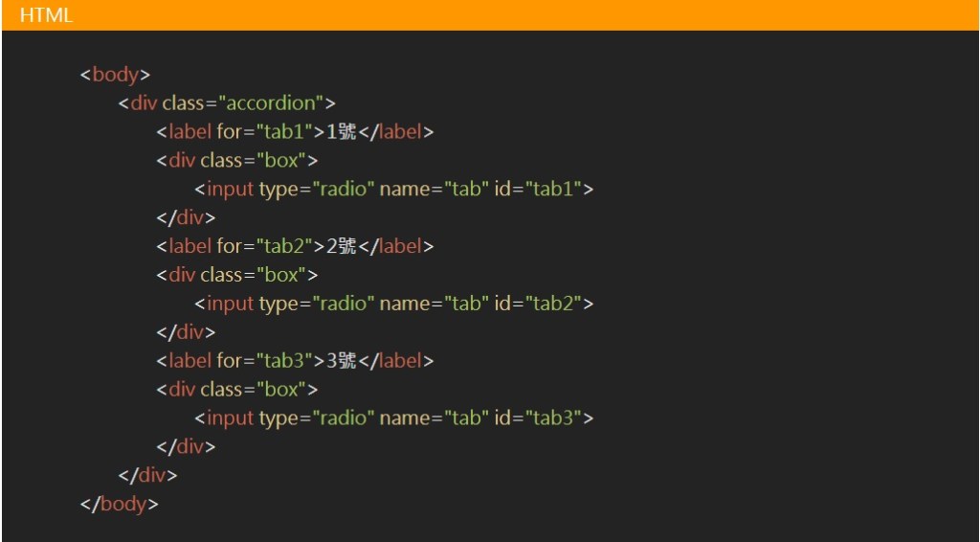Image resolution: width=980 pixels, height=542 pixels.
Task: Click the second div class="box" line
Action: (x=237, y=276)
